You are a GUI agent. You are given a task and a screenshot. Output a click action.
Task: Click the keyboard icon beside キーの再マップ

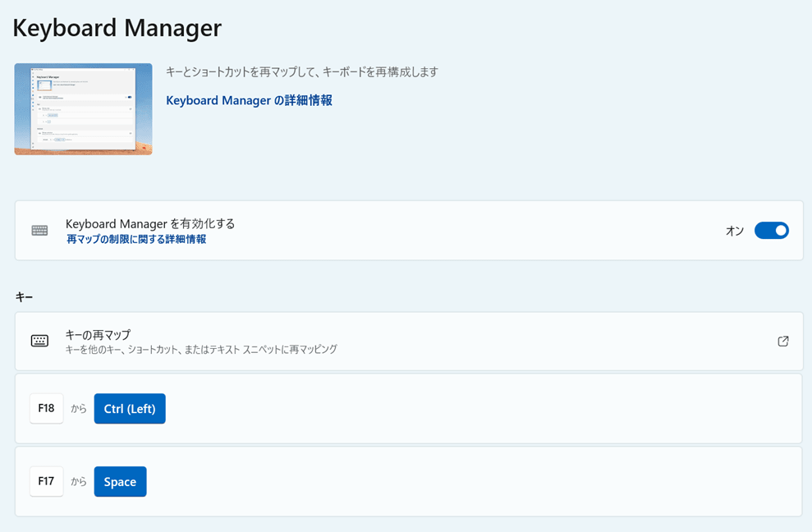click(40, 341)
